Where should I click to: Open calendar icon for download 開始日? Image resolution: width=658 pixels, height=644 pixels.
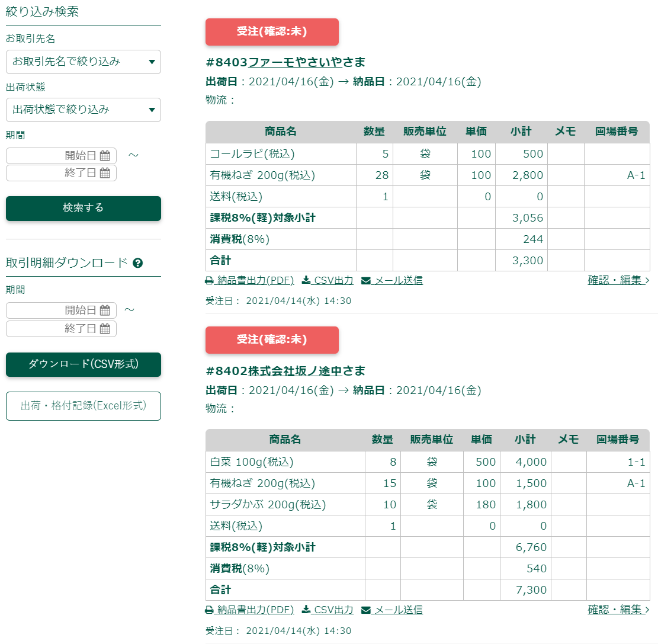pyautogui.click(x=105, y=310)
